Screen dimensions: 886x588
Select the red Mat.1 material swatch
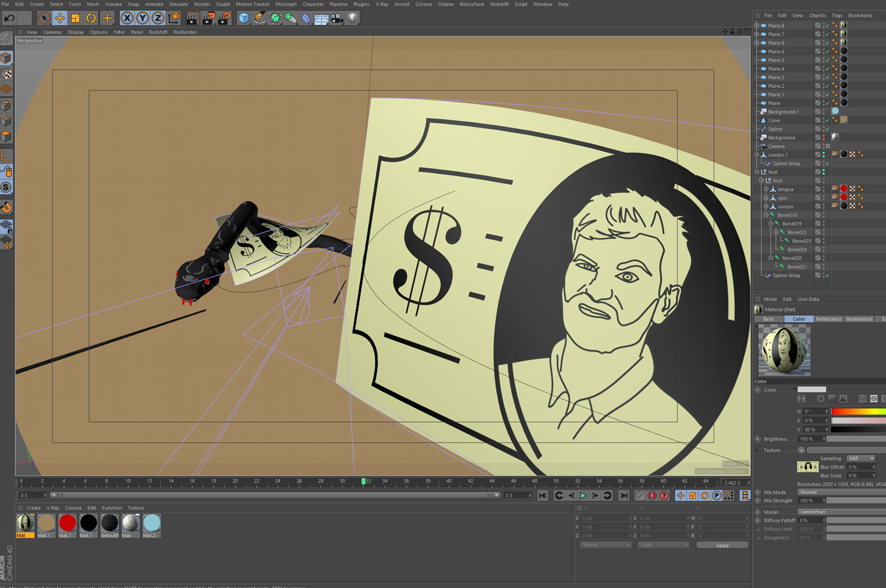click(x=67, y=523)
